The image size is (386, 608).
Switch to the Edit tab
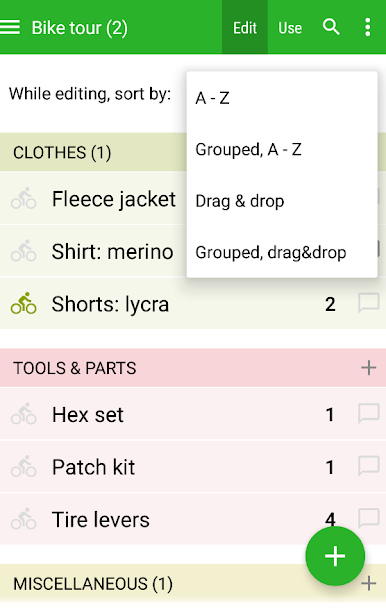pos(245,28)
